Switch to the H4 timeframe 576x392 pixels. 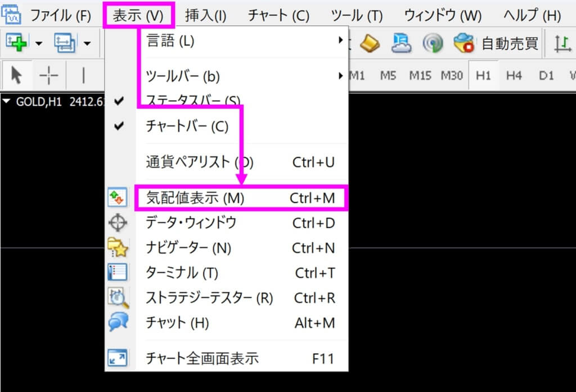(x=514, y=76)
